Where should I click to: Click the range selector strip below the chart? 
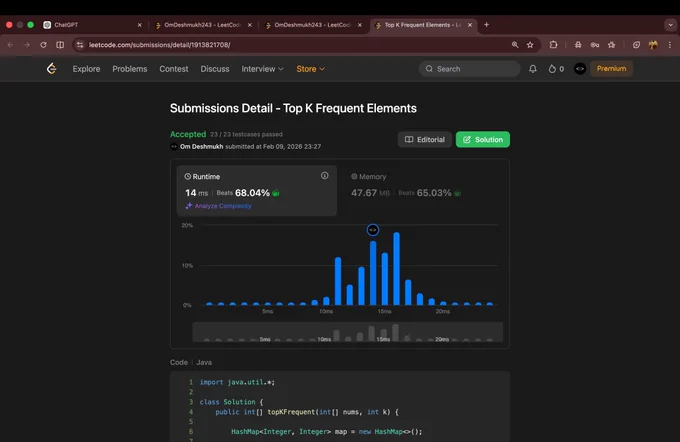(x=347, y=332)
